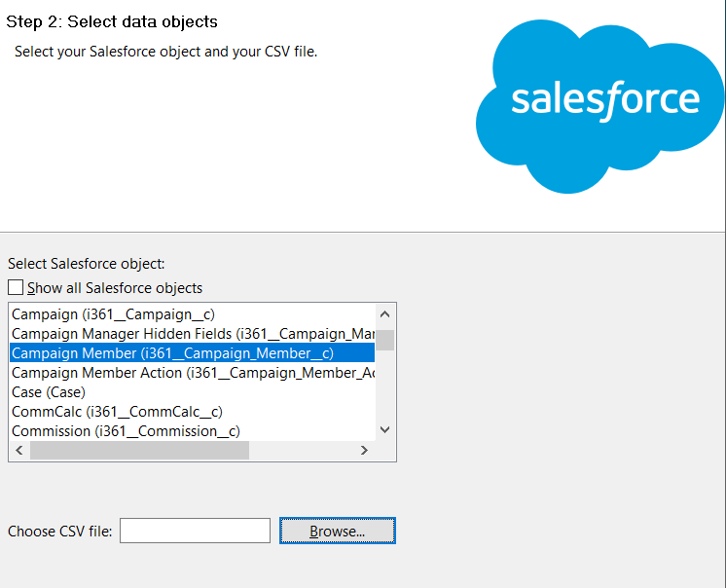Focus the Choose CSV file field
The height and width of the screenshot is (588, 726).
click(x=195, y=531)
